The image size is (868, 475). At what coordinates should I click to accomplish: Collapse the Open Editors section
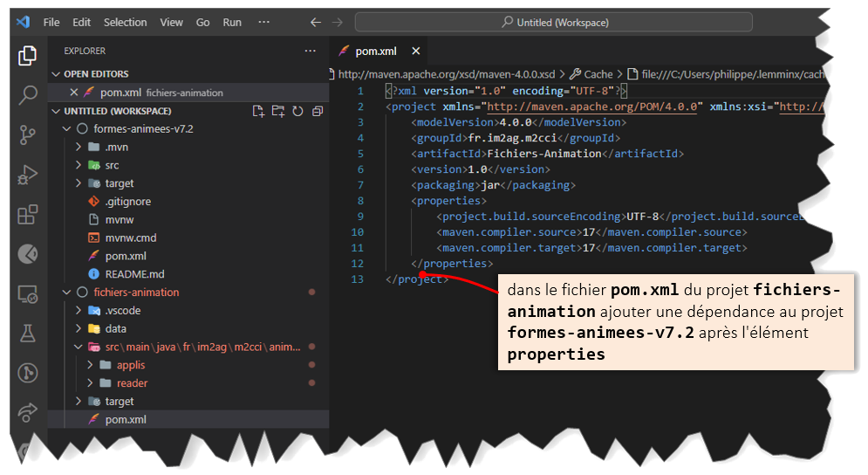57,74
